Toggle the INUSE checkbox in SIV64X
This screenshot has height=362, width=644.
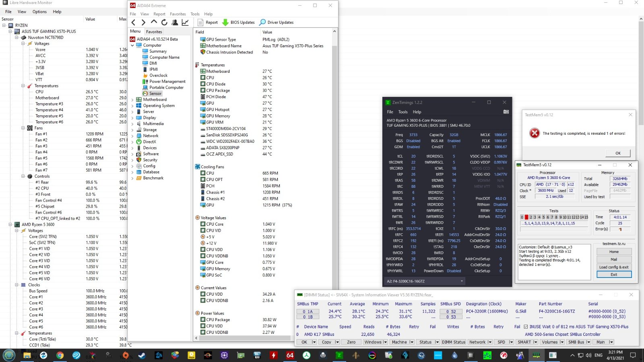click(526, 327)
